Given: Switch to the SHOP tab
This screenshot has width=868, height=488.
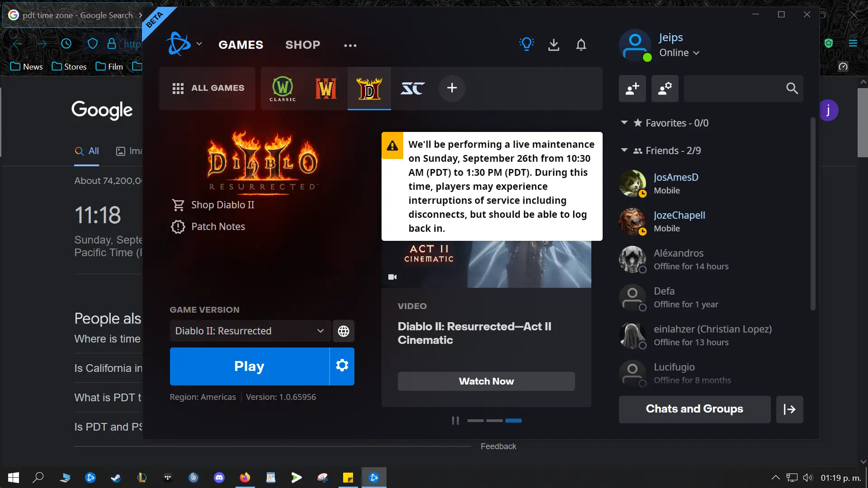Looking at the screenshot, I should point(302,45).
